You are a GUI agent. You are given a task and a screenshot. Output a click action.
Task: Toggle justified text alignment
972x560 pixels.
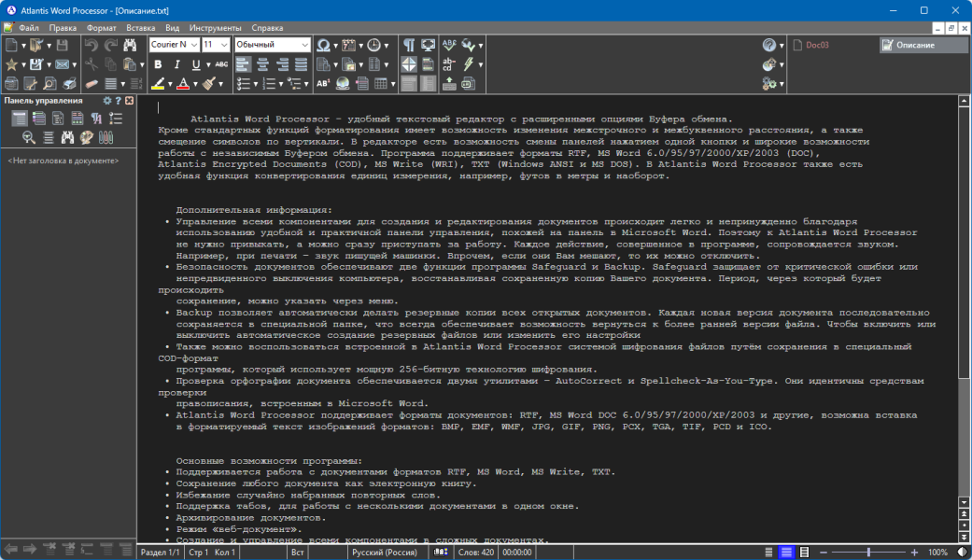(x=302, y=63)
